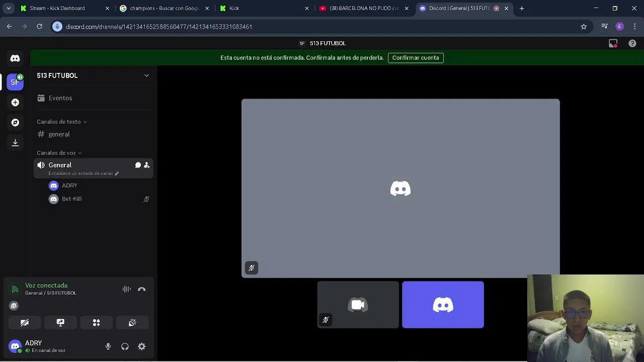Viewport: 644px width, 362px height.
Task: Mute microphone in user panel
Action: point(108,346)
